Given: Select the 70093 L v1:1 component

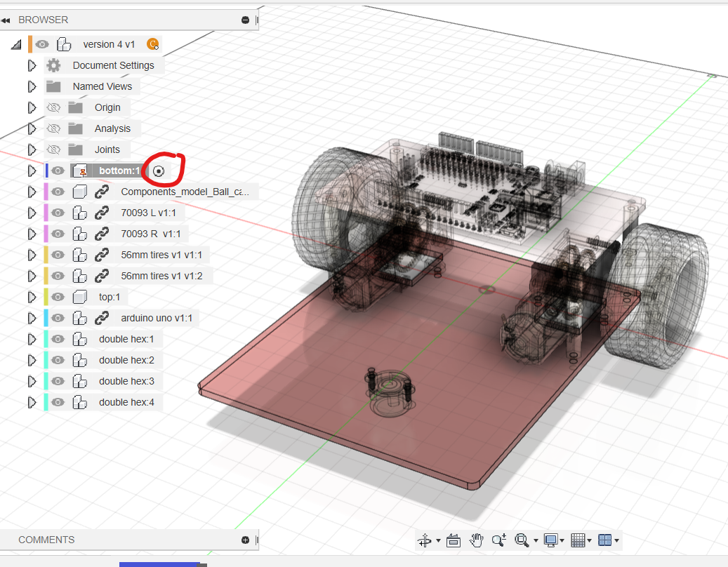Looking at the screenshot, I should 148,213.
